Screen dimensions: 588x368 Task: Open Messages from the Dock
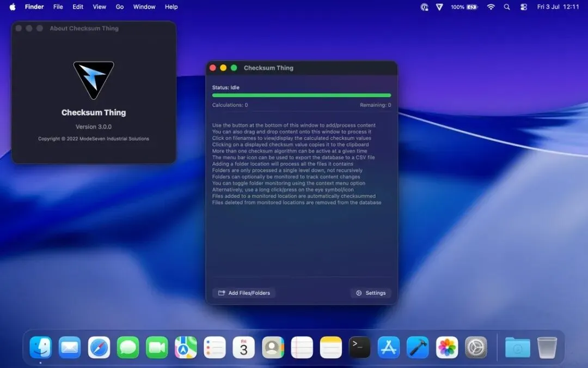pyautogui.click(x=128, y=347)
